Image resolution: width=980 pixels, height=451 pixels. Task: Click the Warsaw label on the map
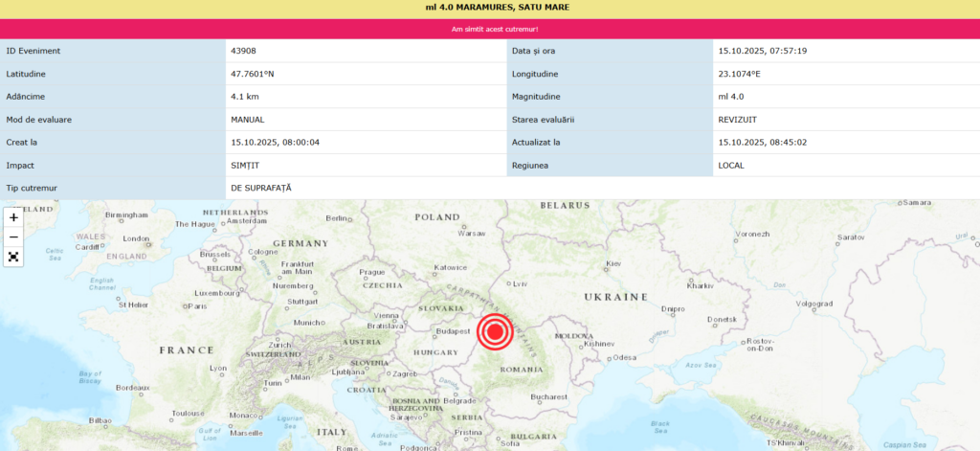472,233
